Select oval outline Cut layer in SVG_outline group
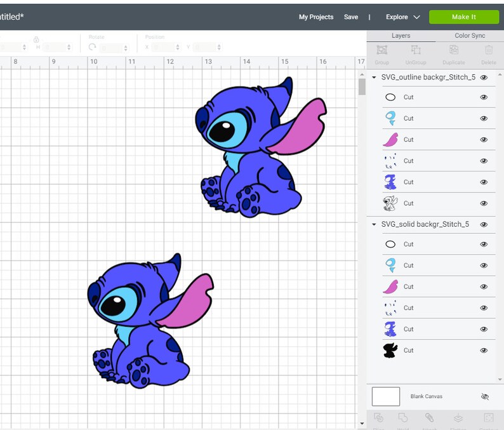The image size is (504, 430). coord(439,97)
